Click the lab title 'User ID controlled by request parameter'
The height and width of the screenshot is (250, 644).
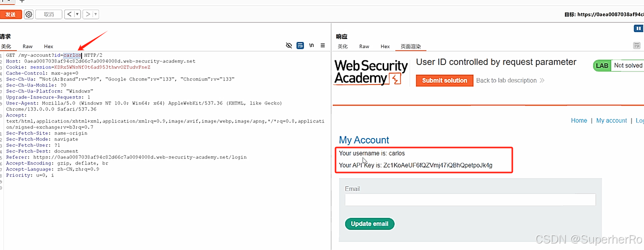(496, 62)
